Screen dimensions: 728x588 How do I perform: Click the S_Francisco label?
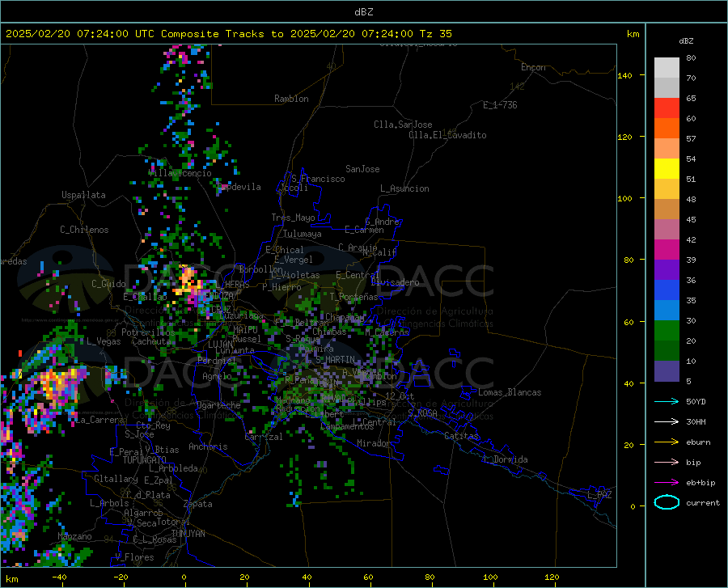(x=318, y=179)
